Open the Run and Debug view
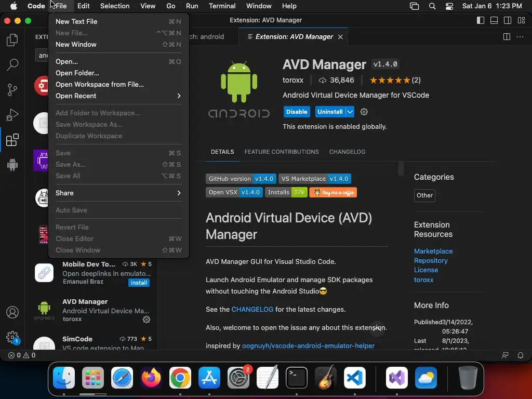 (x=12, y=115)
